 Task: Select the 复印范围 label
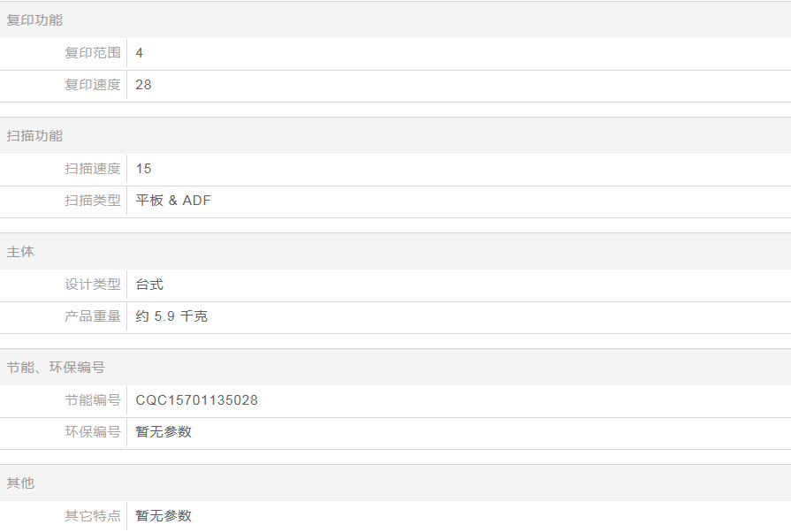[93, 53]
